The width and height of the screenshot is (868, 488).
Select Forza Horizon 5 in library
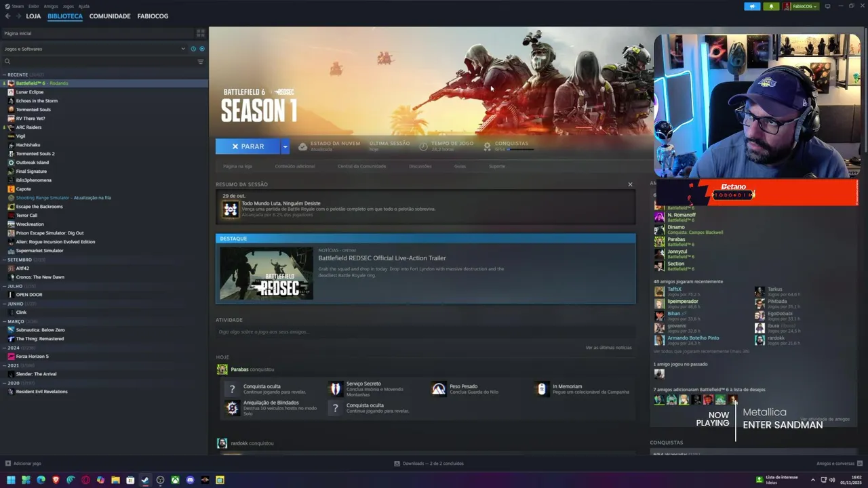[x=32, y=357]
